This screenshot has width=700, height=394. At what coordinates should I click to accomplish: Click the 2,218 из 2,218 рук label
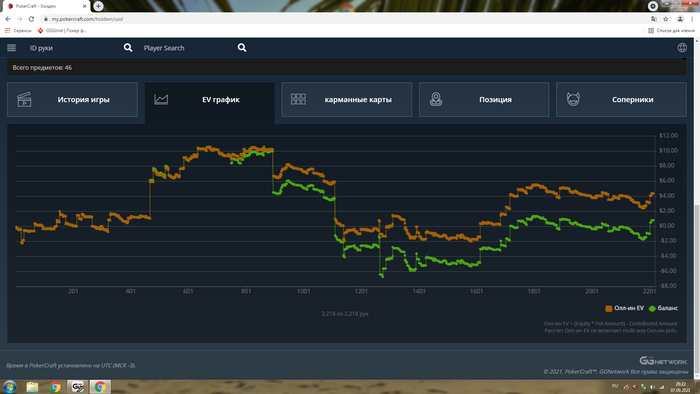345,314
